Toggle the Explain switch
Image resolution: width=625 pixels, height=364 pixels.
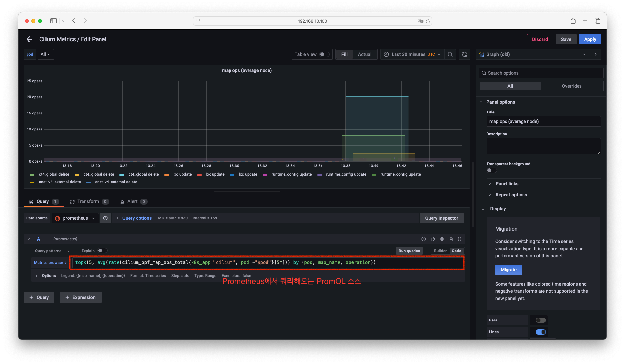102,251
